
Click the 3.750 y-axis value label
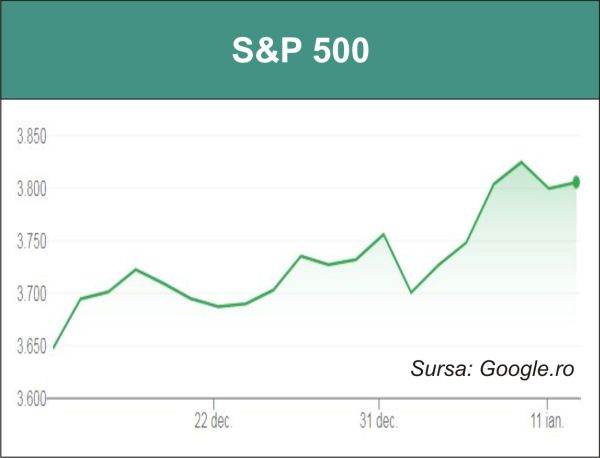[32, 241]
